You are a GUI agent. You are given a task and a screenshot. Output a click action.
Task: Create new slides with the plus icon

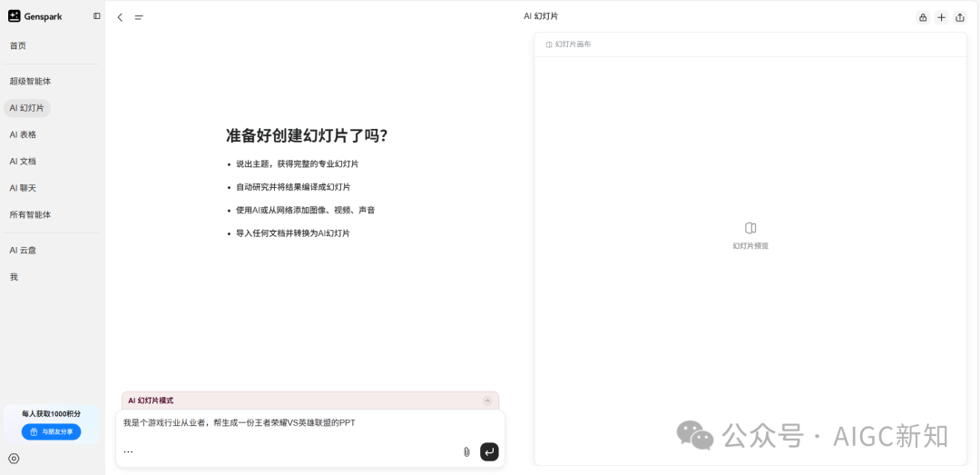(941, 17)
